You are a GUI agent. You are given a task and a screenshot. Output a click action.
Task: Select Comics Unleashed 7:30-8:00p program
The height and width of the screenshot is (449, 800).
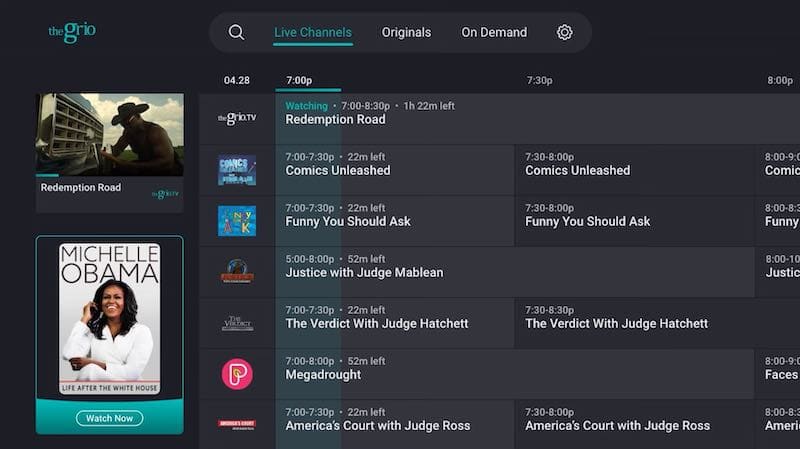(x=635, y=170)
